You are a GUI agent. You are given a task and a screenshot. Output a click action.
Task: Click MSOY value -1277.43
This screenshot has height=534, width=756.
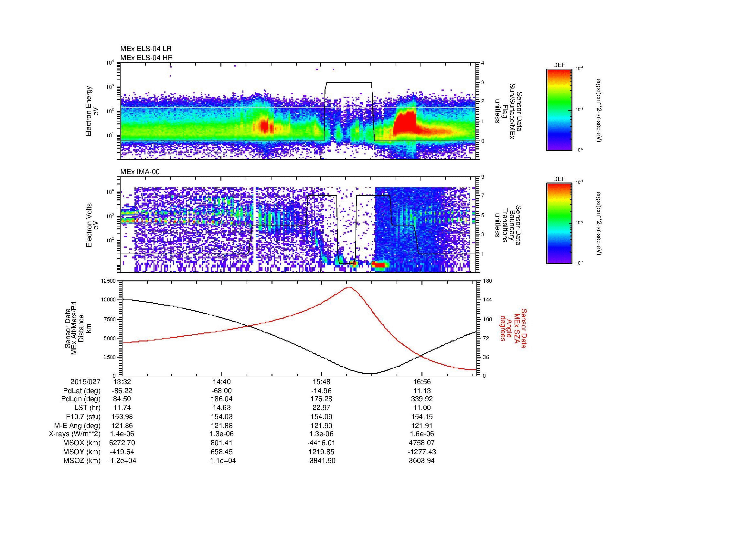pos(422,452)
